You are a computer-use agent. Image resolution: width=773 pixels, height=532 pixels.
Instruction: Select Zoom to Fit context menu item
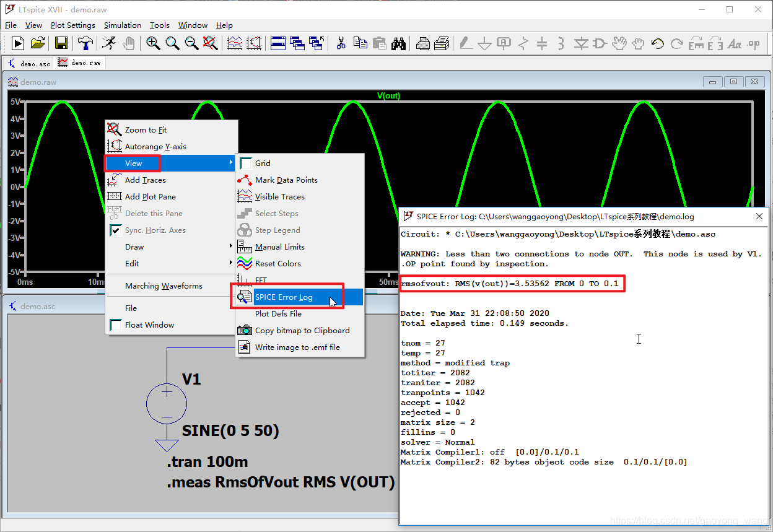(x=172, y=129)
